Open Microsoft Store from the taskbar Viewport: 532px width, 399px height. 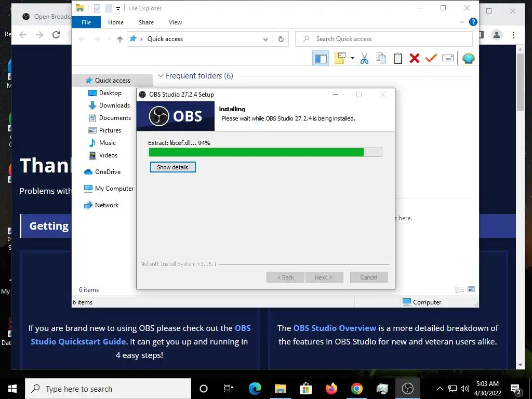click(305, 389)
